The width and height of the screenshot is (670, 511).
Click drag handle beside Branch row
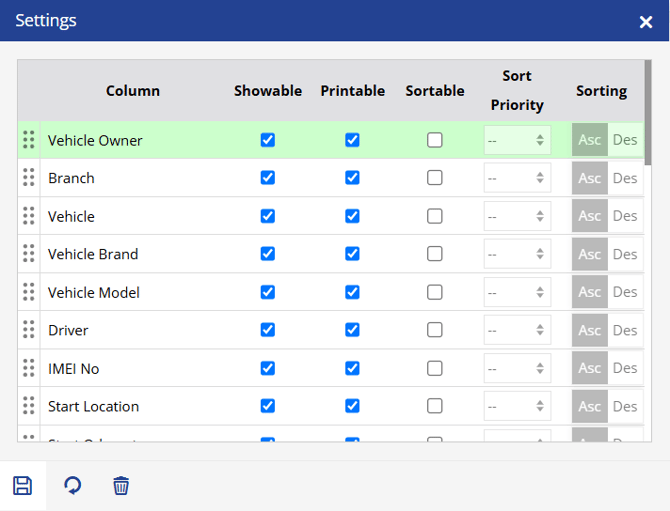[28, 178]
